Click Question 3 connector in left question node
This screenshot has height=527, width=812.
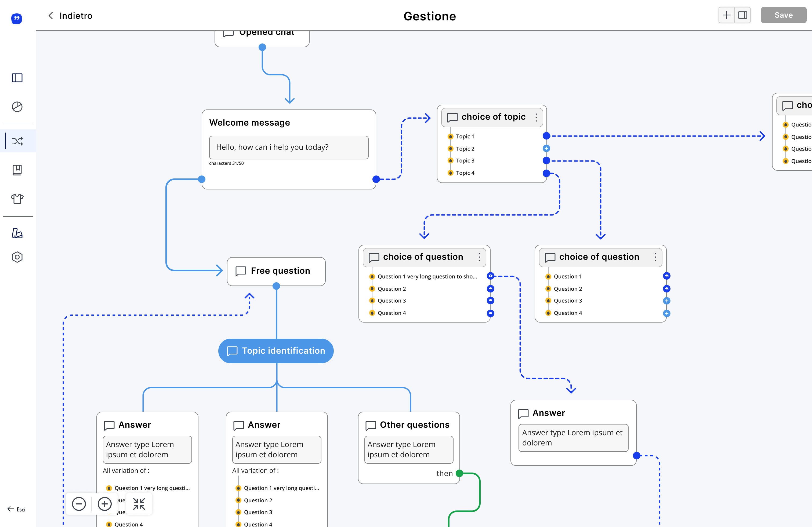point(491,301)
